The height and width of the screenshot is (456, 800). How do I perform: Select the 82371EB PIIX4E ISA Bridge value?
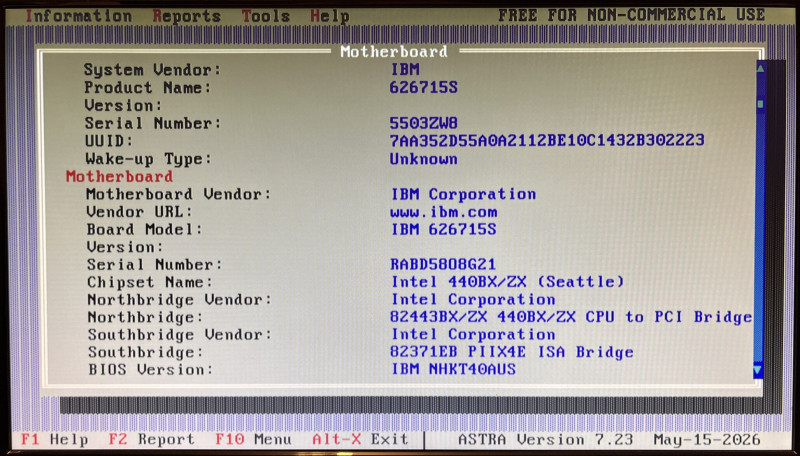click(512, 352)
